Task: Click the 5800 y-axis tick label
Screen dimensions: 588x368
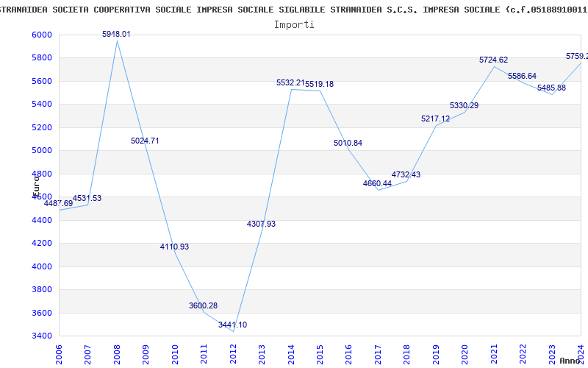Action: (x=42, y=58)
